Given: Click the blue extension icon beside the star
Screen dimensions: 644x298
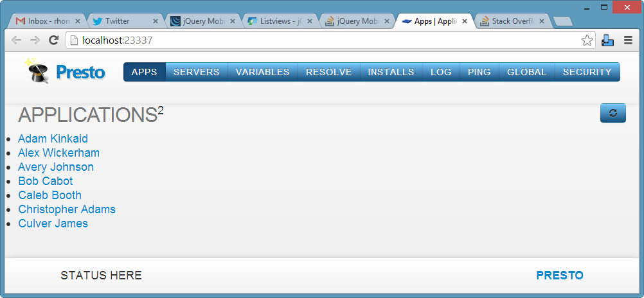Looking at the screenshot, I should point(607,40).
